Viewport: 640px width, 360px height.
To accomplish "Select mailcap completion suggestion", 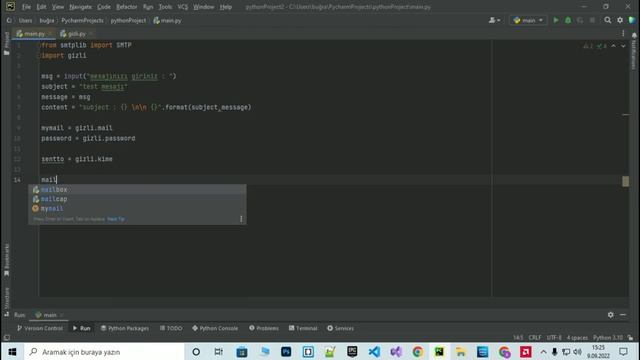I will pos(137,199).
